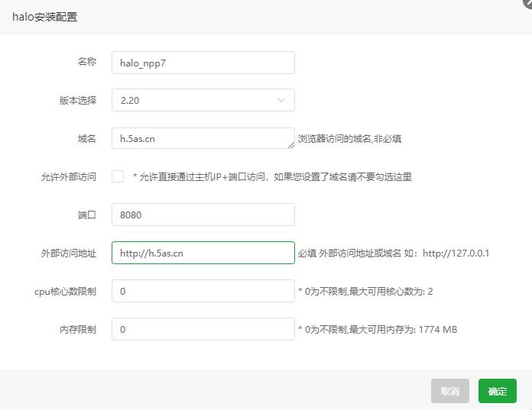Close the dialog with the top-right X icon

(528, 3)
